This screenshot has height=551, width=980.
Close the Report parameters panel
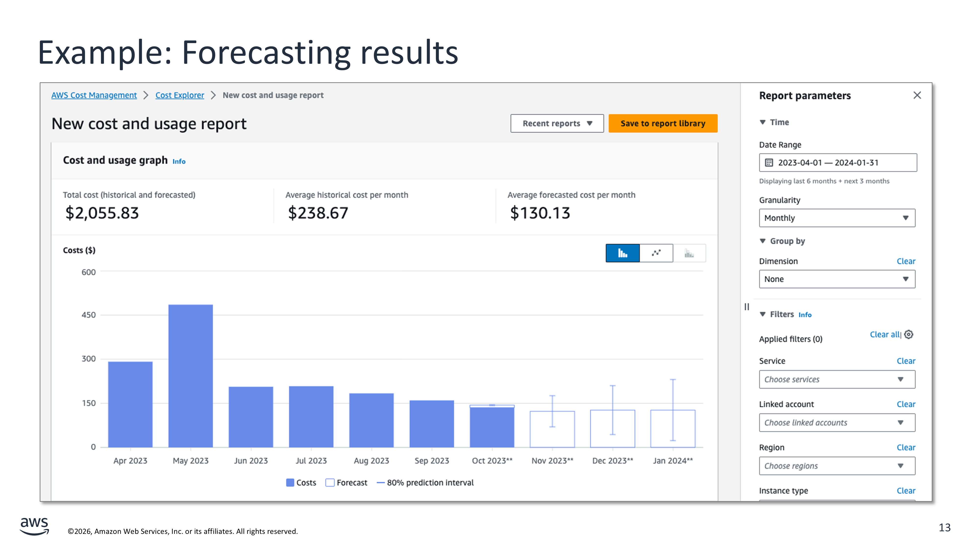[x=917, y=95]
